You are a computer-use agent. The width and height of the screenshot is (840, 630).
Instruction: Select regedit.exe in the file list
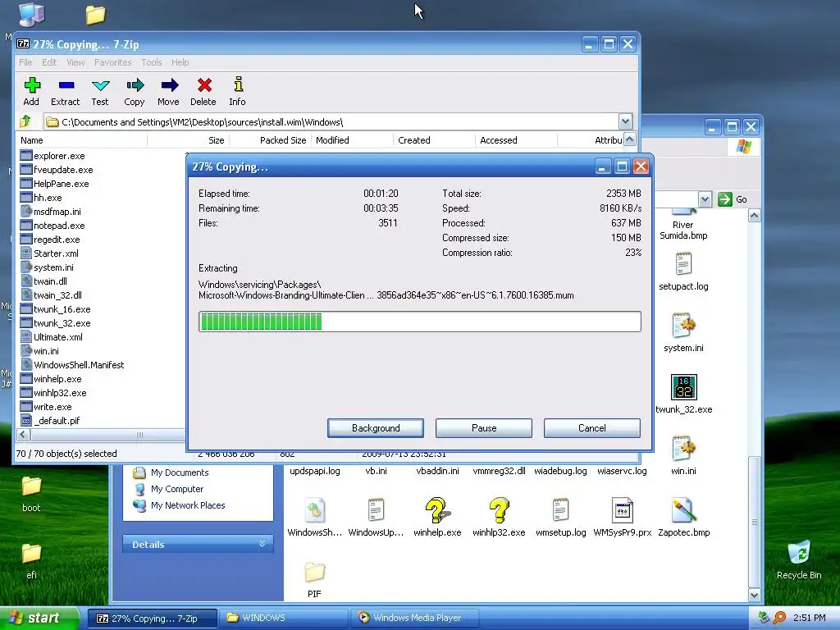[x=50, y=240]
